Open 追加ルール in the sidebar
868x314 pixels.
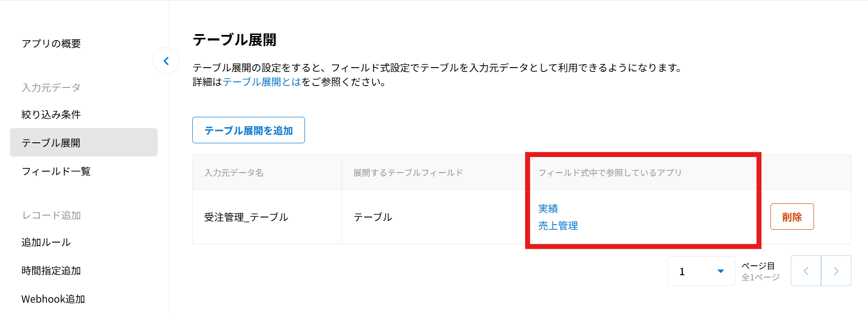pos(46,242)
